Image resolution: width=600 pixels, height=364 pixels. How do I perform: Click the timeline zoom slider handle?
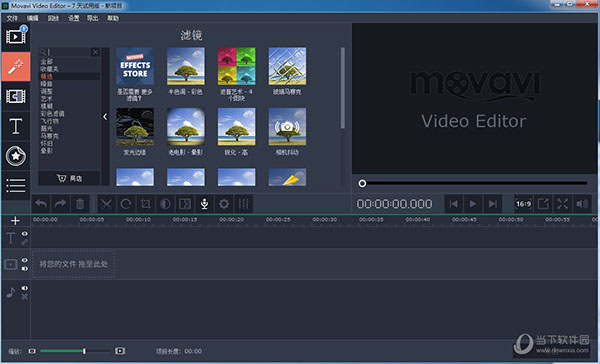tap(84, 351)
